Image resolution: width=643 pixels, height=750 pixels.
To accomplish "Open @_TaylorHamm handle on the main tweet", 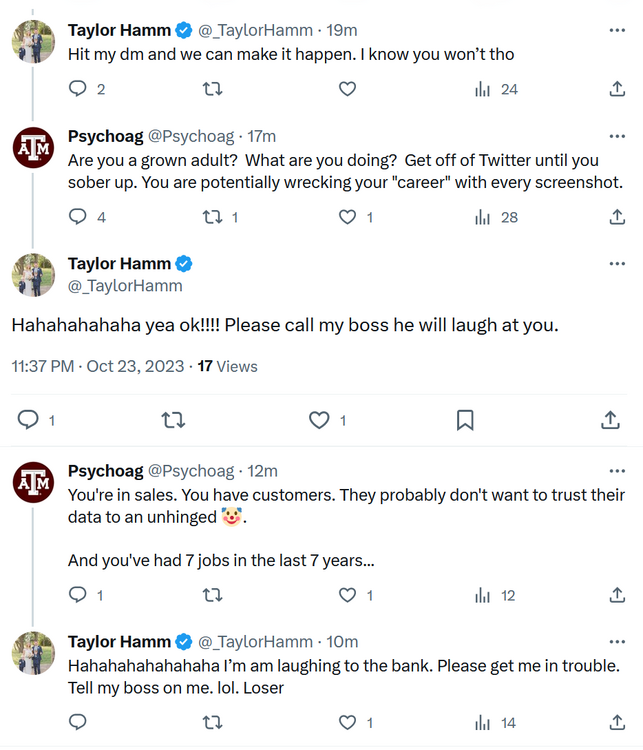I will [125, 286].
